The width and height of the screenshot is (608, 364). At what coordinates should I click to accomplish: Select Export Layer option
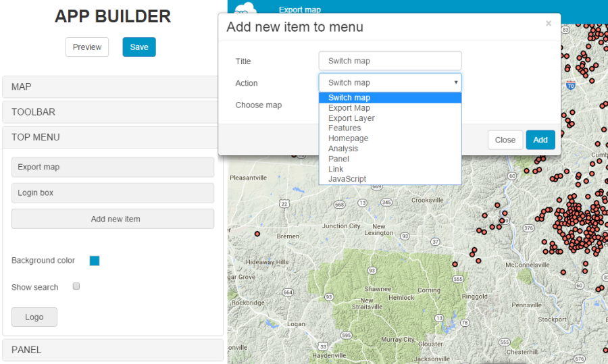pyautogui.click(x=390, y=118)
